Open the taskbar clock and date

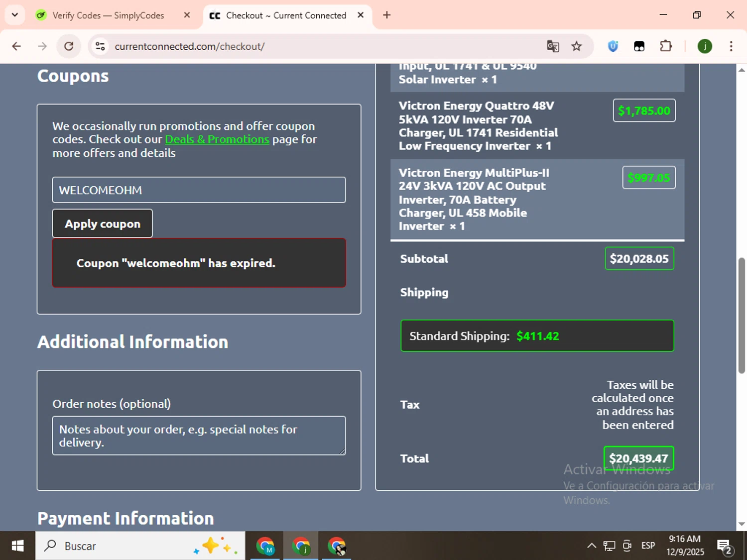(x=685, y=546)
